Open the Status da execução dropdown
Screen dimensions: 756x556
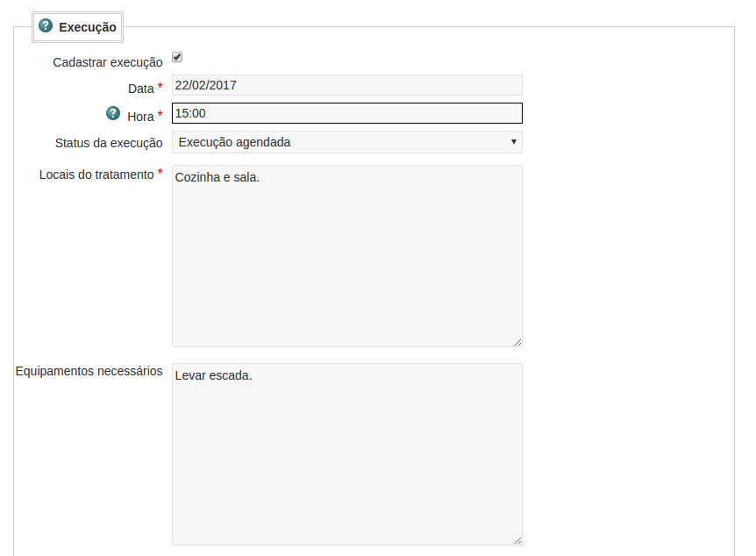point(346,142)
